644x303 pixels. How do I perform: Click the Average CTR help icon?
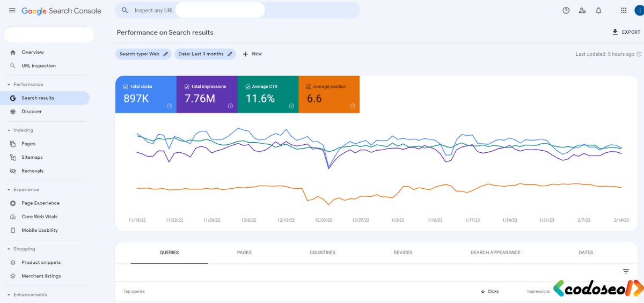tap(291, 106)
